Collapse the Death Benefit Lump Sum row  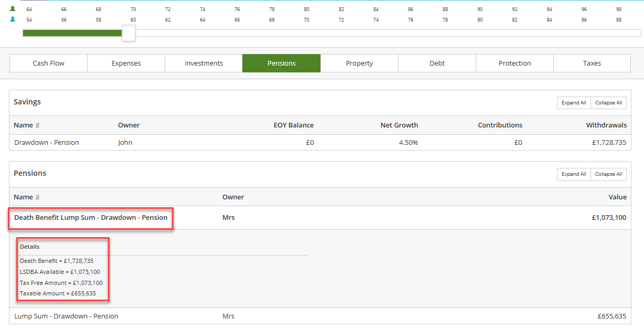(x=320, y=218)
